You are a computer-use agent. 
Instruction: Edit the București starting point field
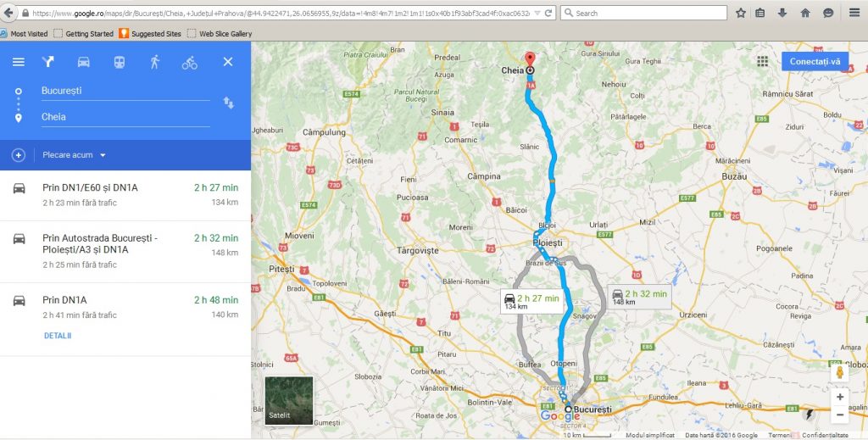click(x=125, y=91)
